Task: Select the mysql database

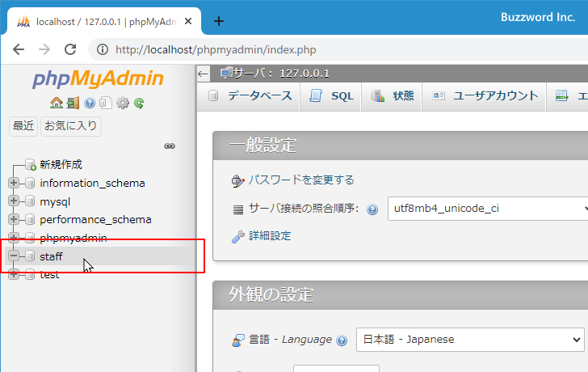Action: click(x=55, y=202)
